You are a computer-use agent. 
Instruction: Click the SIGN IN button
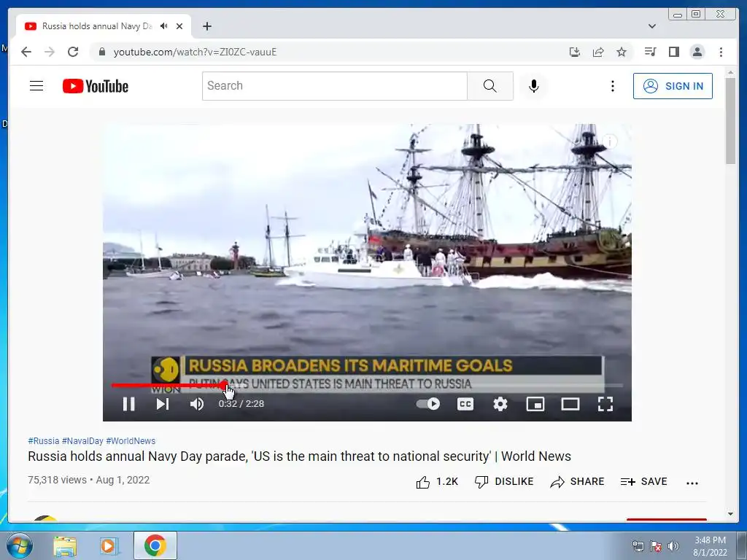pos(673,86)
